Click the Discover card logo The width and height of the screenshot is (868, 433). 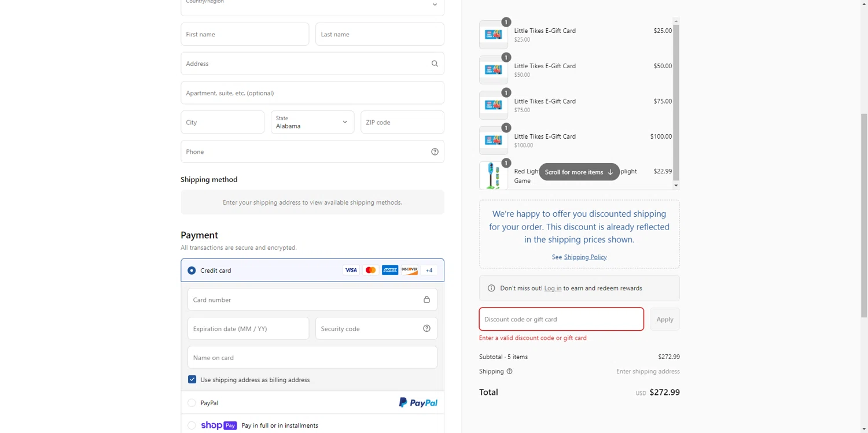point(410,270)
